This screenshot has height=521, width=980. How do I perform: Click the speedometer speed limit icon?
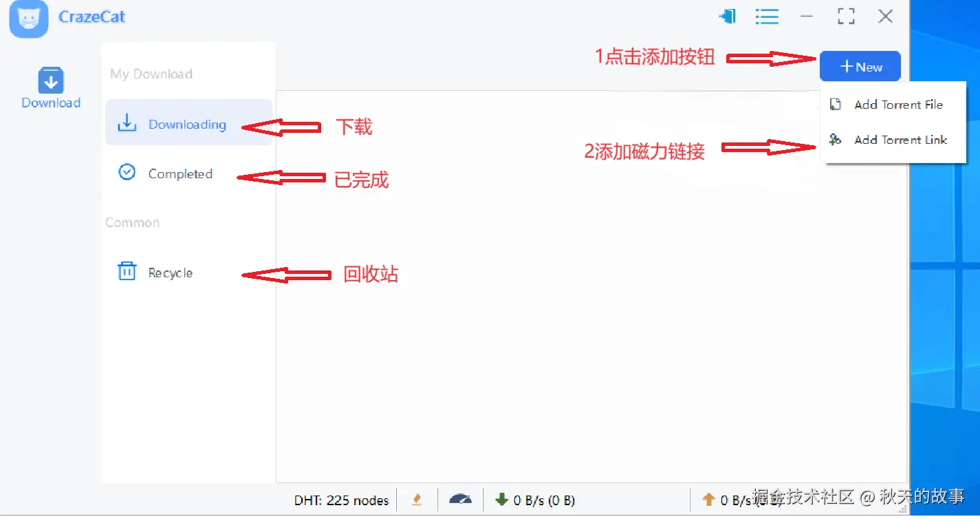pyautogui.click(x=460, y=499)
